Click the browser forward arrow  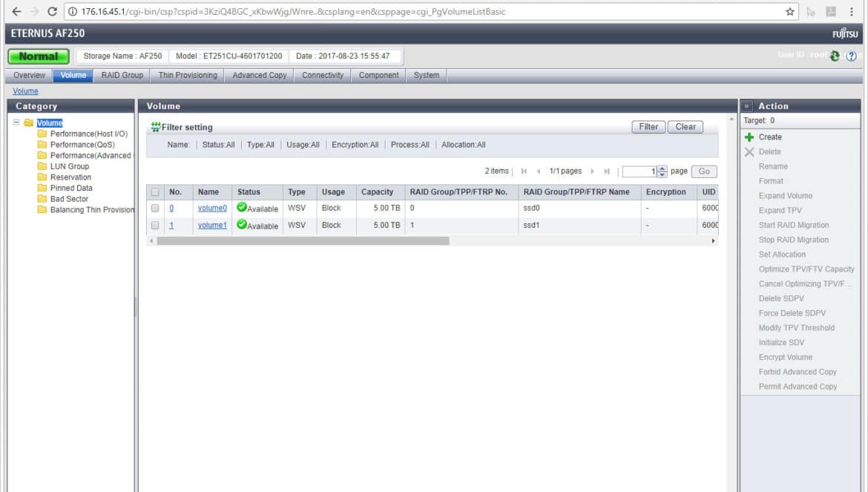34,12
